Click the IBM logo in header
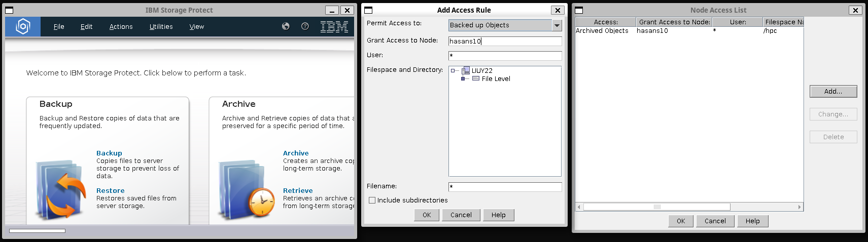 334,26
